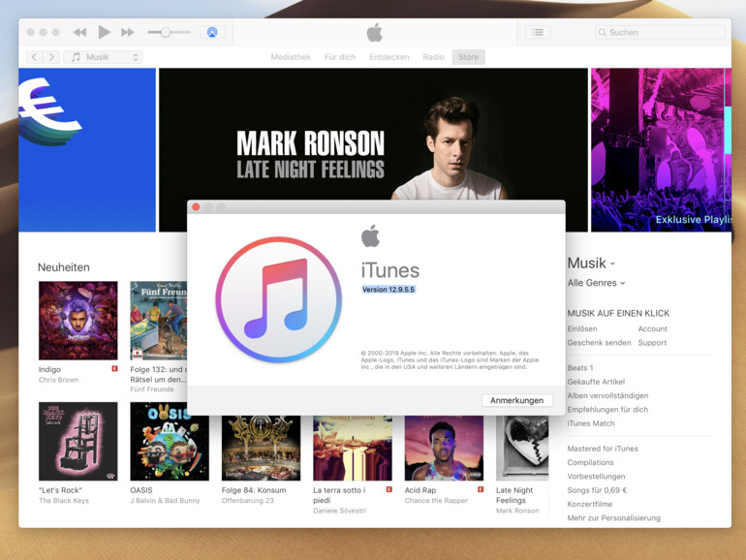Open the Musik media type dropdown
Image resolution: width=746 pixels, height=560 pixels.
click(104, 57)
